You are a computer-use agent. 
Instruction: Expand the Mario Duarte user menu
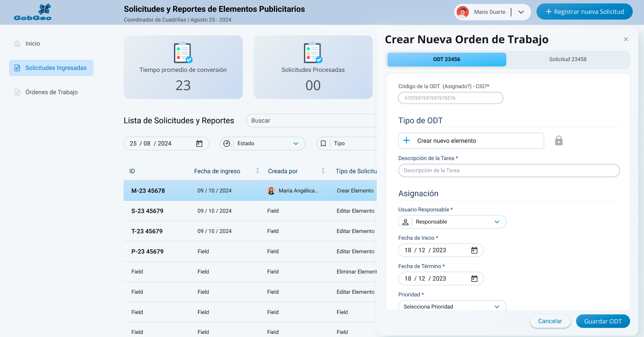[x=521, y=12]
